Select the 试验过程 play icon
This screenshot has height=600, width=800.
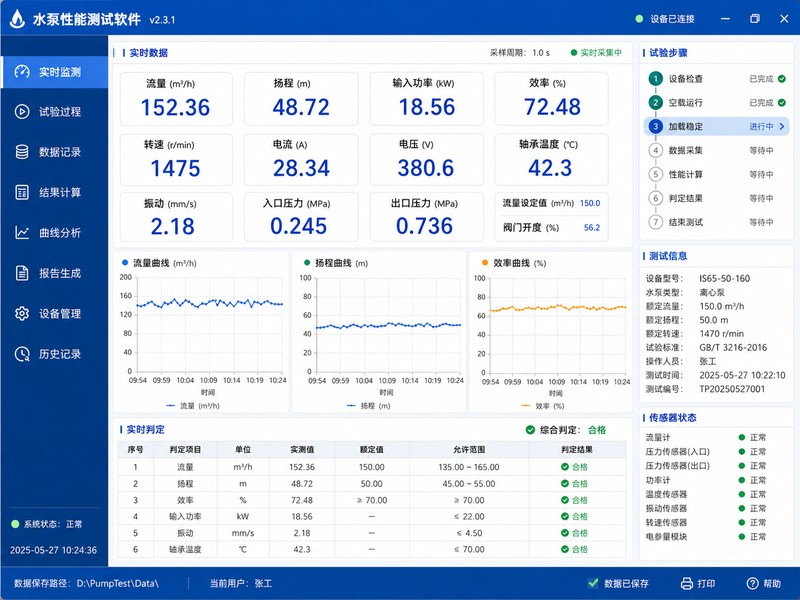22,111
